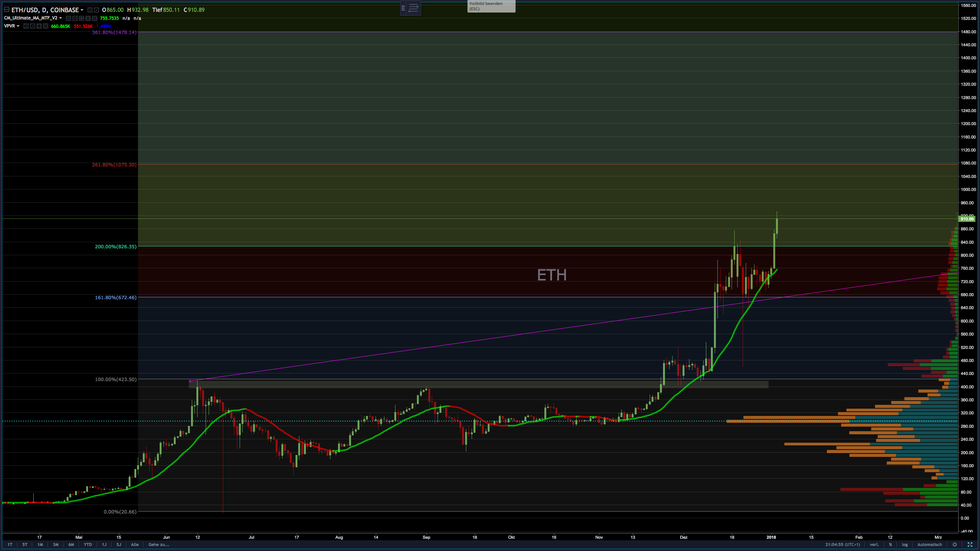
Task: Open chart settings gear in bottom bar
Action: (x=955, y=544)
